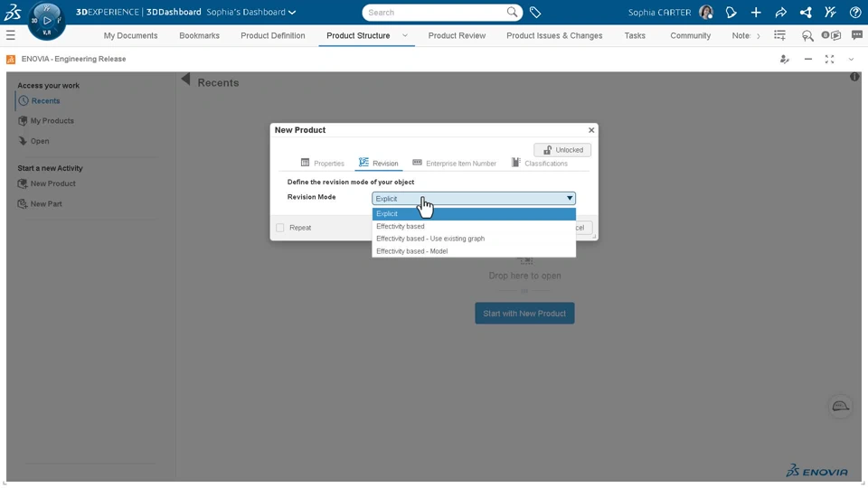This screenshot has height=488, width=868.
Task: Click the widget user settings icon
Action: (x=785, y=59)
